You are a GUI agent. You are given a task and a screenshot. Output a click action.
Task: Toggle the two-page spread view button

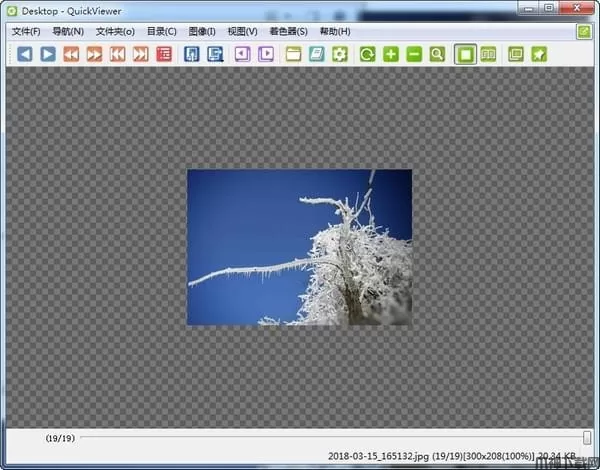pos(488,54)
